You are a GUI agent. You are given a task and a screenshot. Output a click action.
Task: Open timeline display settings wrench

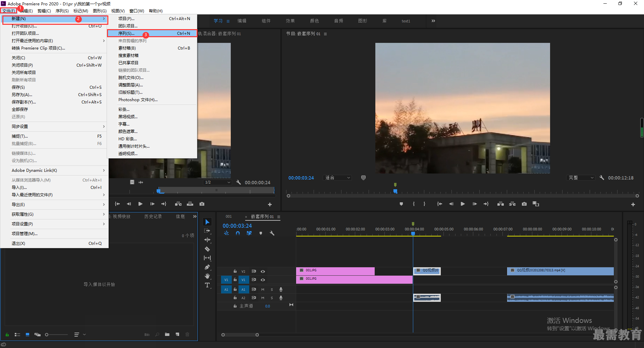tap(272, 233)
